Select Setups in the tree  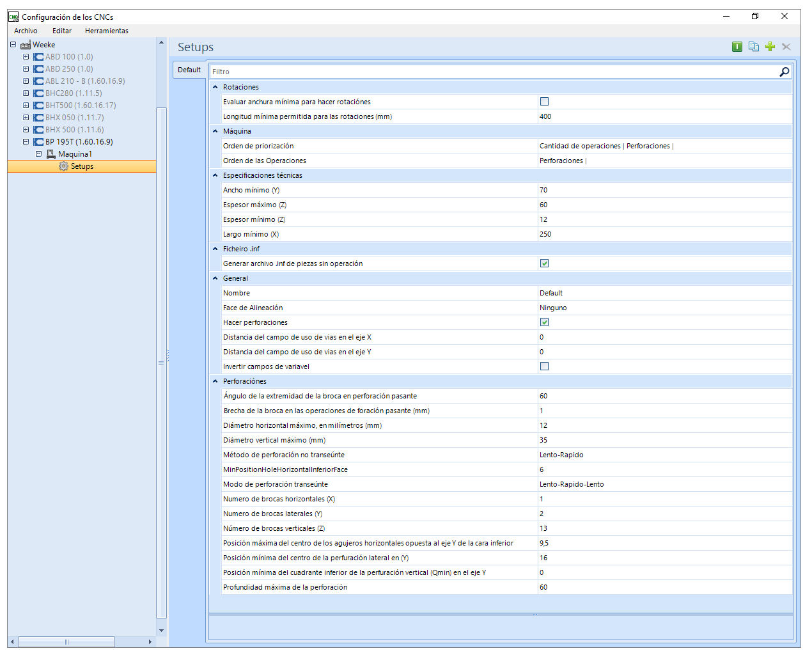tap(82, 166)
